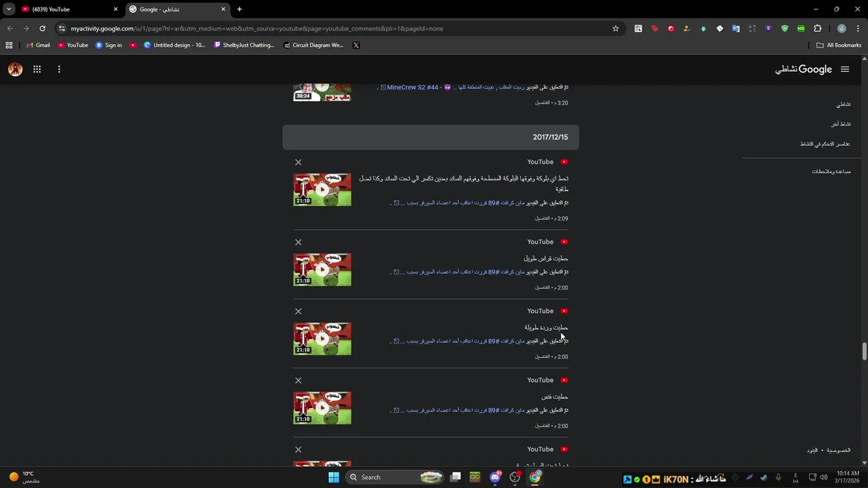Open the tab search dropdown arrow
The image size is (868, 488).
click(8, 9)
